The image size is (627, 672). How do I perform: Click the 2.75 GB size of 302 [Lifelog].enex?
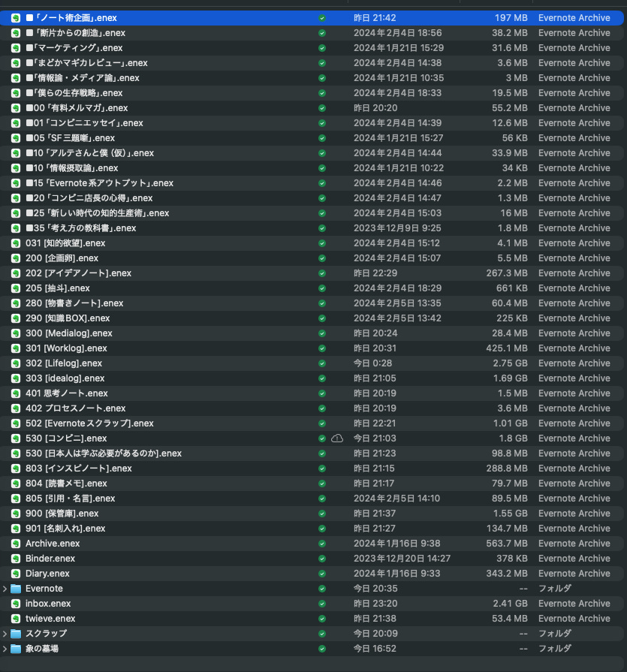510,363
